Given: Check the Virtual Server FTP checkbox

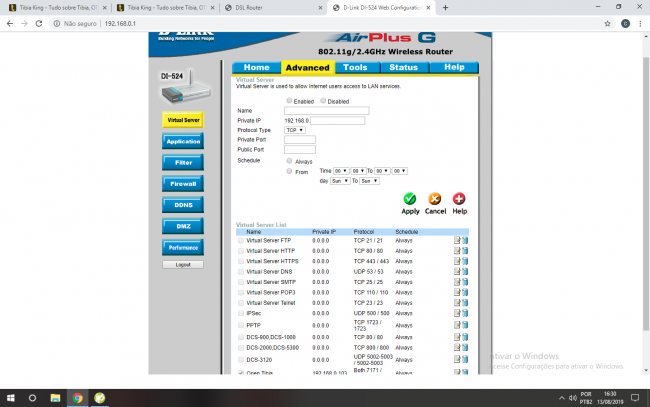Looking at the screenshot, I should (x=241, y=240).
